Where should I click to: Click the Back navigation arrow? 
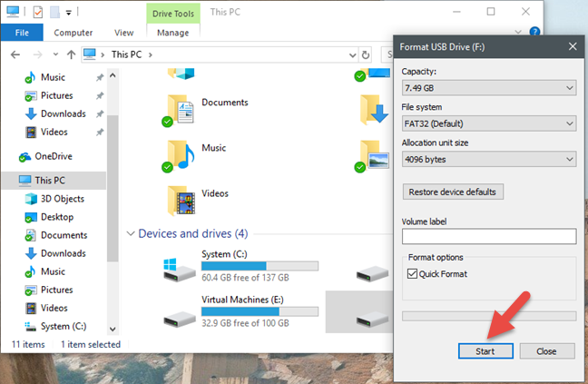point(15,54)
